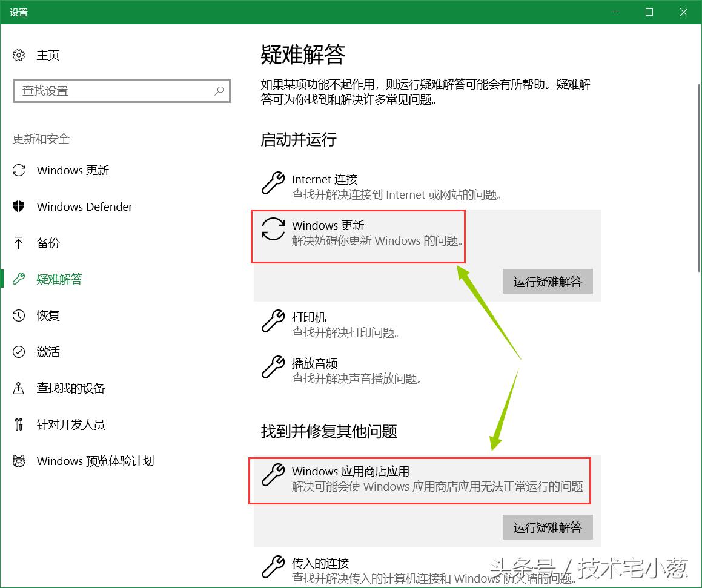Click the 查找我的设备 sidebar icon
Screen dimensions: 702x588
click(20, 389)
